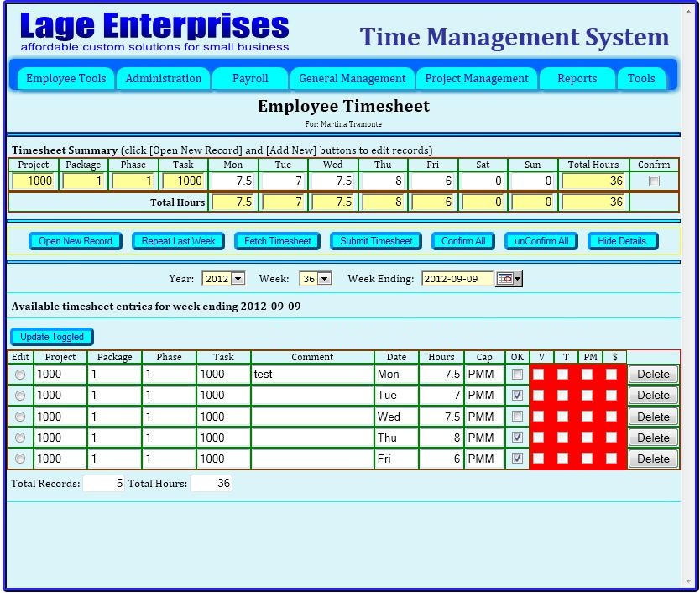
Task: Delete the Friday timesheet entry
Action: pyautogui.click(x=653, y=459)
